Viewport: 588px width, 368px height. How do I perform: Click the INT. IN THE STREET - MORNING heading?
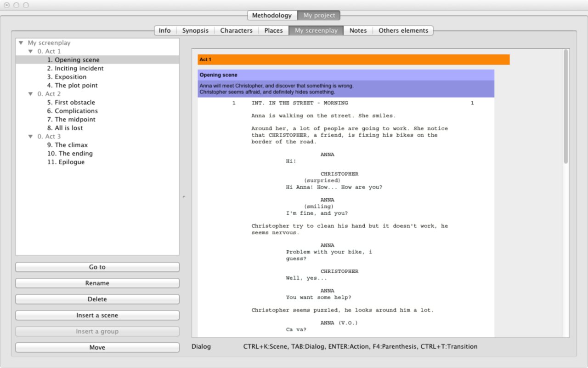pos(300,103)
